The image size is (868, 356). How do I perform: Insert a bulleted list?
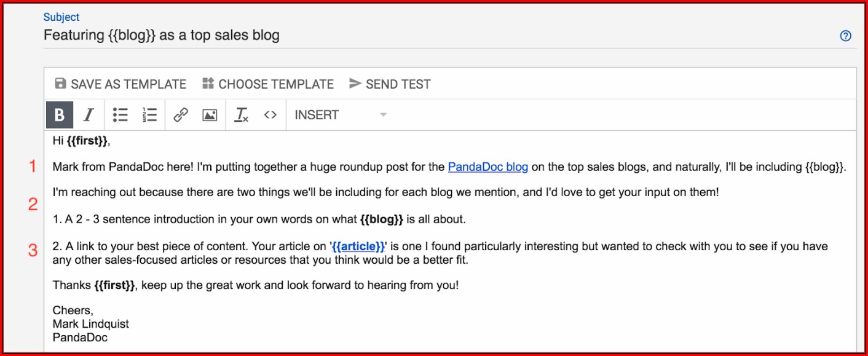120,115
